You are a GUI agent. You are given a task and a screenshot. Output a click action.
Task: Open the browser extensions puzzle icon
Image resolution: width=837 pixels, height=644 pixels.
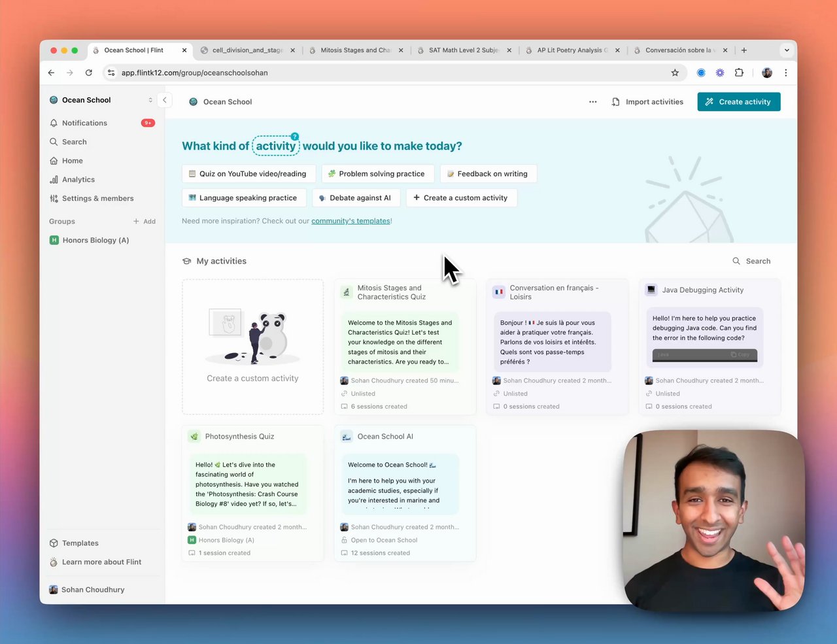coord(739,73)
